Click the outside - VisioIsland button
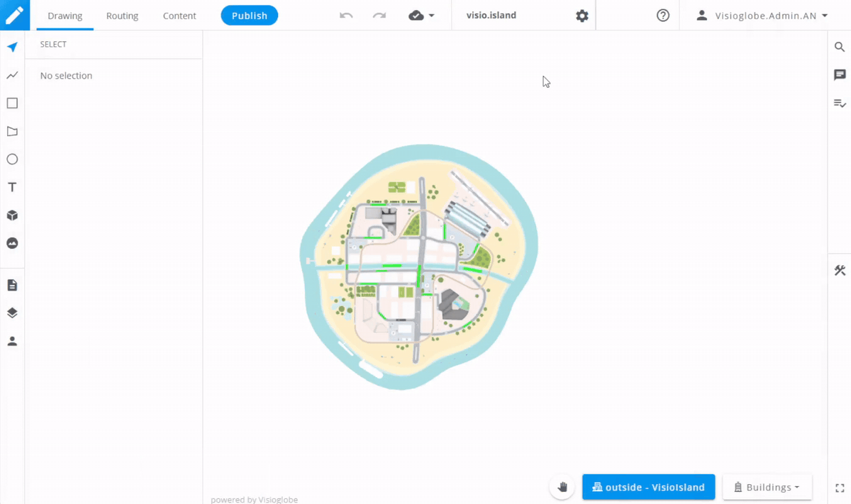851x504 pixels. coord(648,487)
